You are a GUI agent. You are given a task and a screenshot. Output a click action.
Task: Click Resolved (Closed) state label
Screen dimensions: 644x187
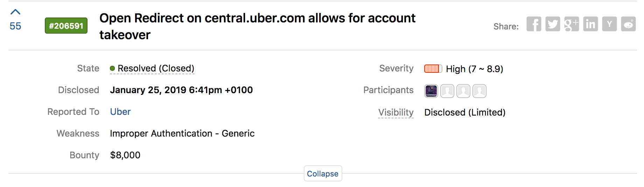(x=156, y=68)
